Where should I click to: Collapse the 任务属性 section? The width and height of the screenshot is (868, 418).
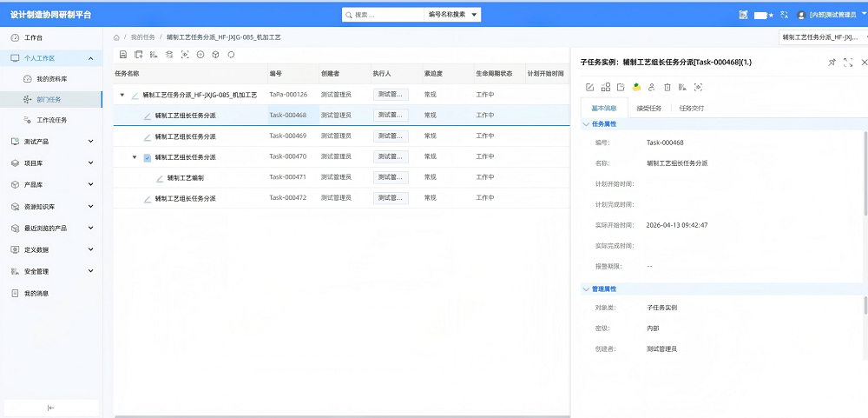point(586,123)
